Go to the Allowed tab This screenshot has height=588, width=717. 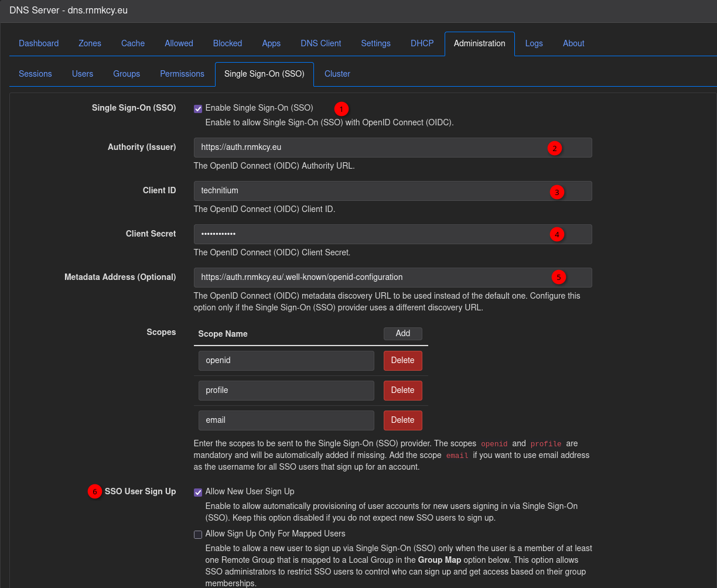179,43
